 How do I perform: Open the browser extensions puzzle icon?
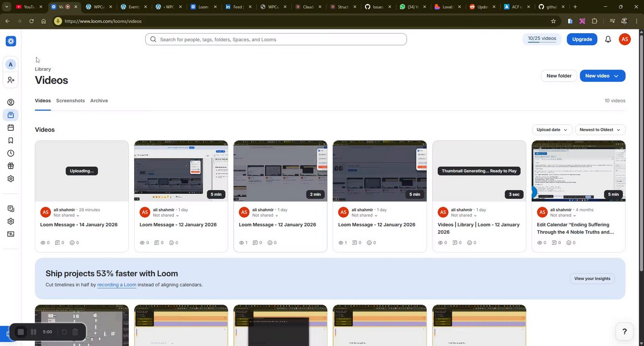click(594, 21)
